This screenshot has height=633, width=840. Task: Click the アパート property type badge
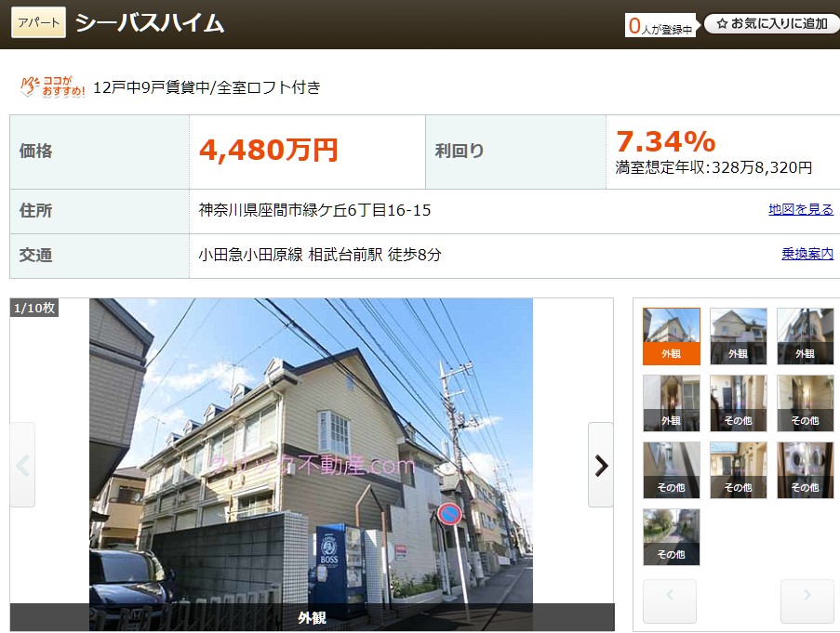point(38,22)
